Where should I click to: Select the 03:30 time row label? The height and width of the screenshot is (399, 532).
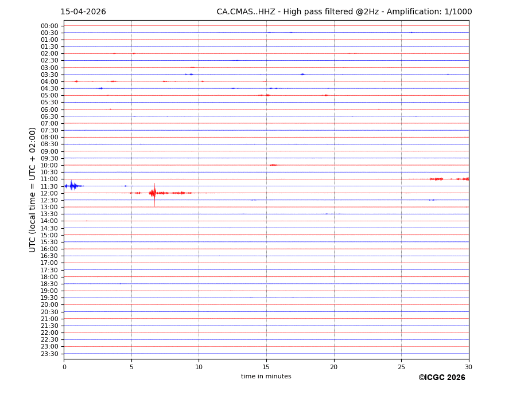49,75
